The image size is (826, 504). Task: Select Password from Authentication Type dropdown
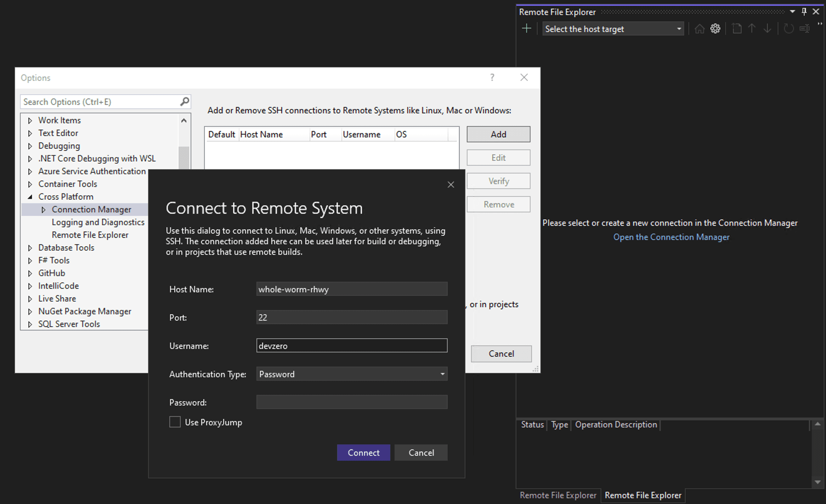351,373
